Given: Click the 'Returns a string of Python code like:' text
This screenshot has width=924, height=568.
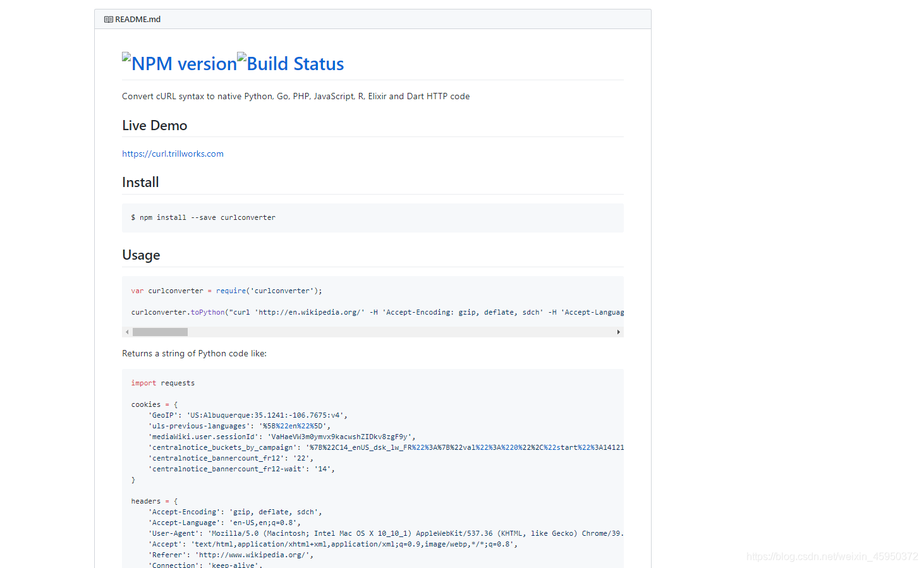Looking at the screenshot, I should pyautogui.click(x=194, y=353).
